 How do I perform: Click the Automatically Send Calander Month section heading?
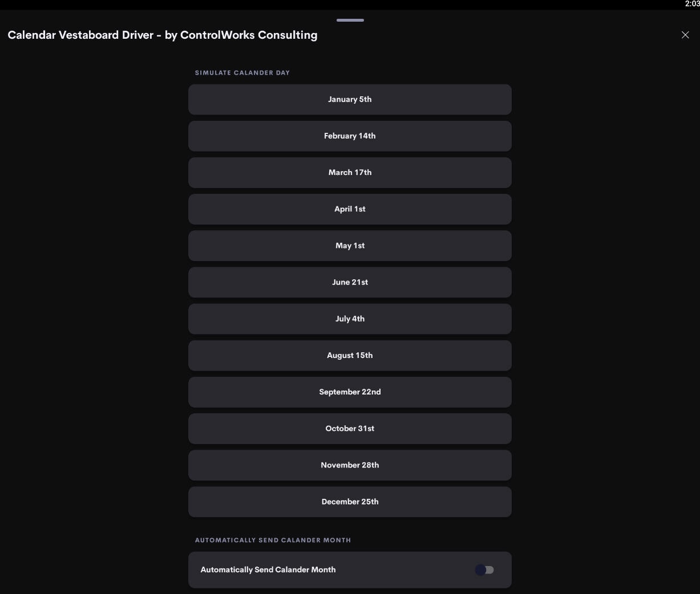[273, 540]
